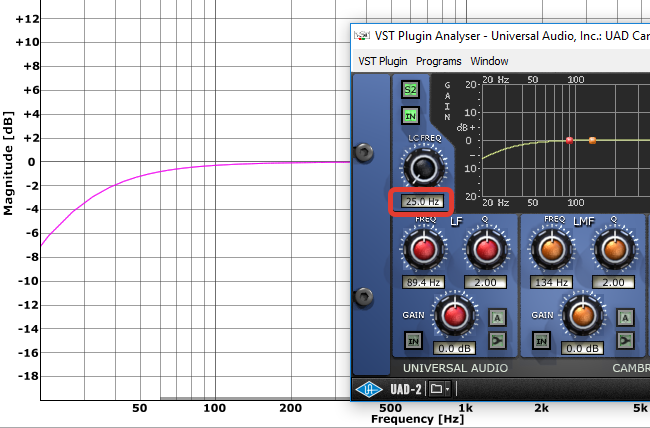Click the VST Plugin Analyser title bar icon
This screenshot has height=428, width=650.
point(361,36)
